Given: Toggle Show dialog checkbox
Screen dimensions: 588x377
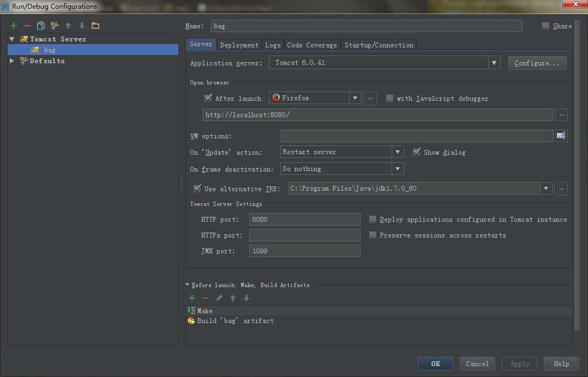Looking at the screenshot, I should [416, 151].
